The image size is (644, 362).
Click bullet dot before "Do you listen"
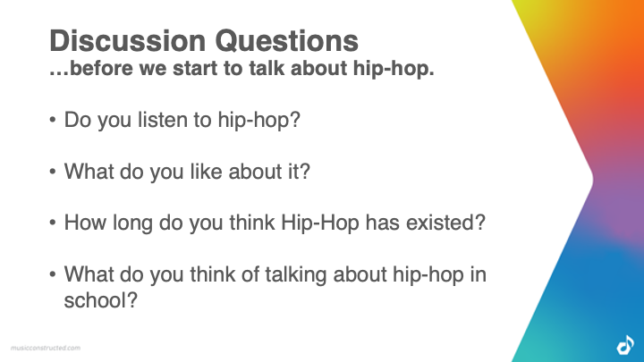coord(55,121)
